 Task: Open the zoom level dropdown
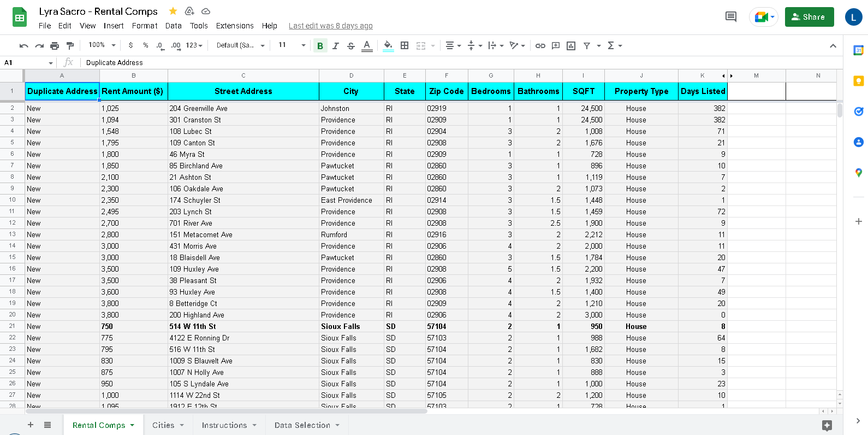[102, 45]
